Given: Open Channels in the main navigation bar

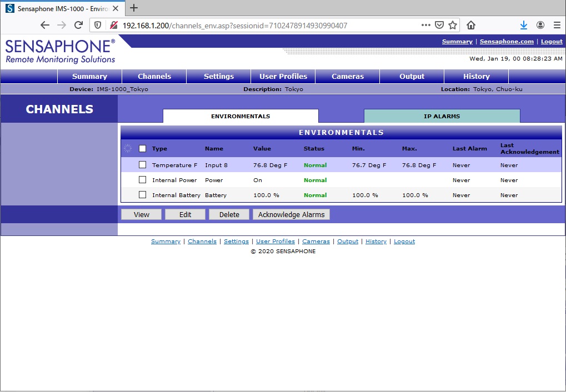Looking at the screenshot, I should tap(154, 76).
